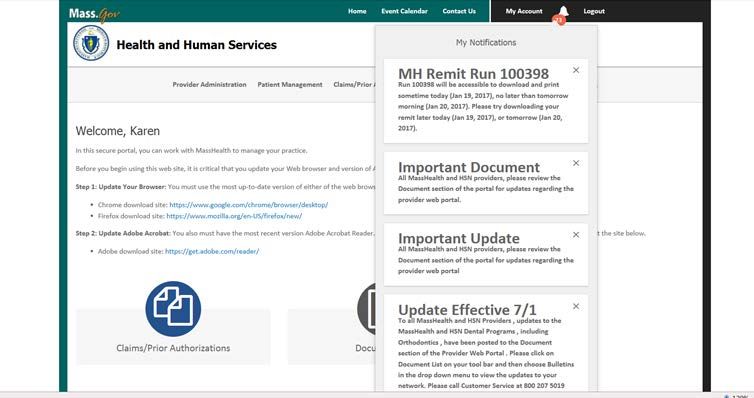Open the Documents circle icon
Screen dimensions: 754x398
pyautogui.click(x=366, y=309)
